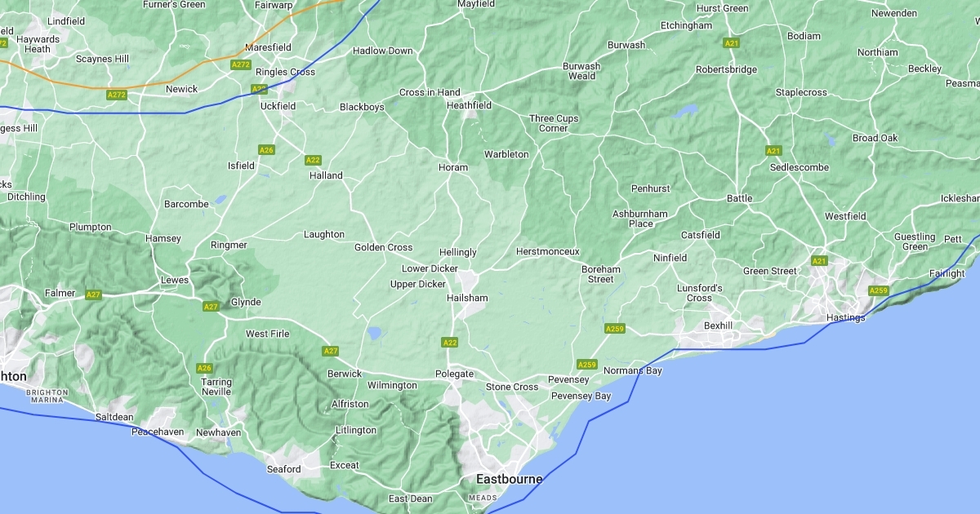
Task: Click the A26 shield above Tarring Neville
Action: coord(204,368)
